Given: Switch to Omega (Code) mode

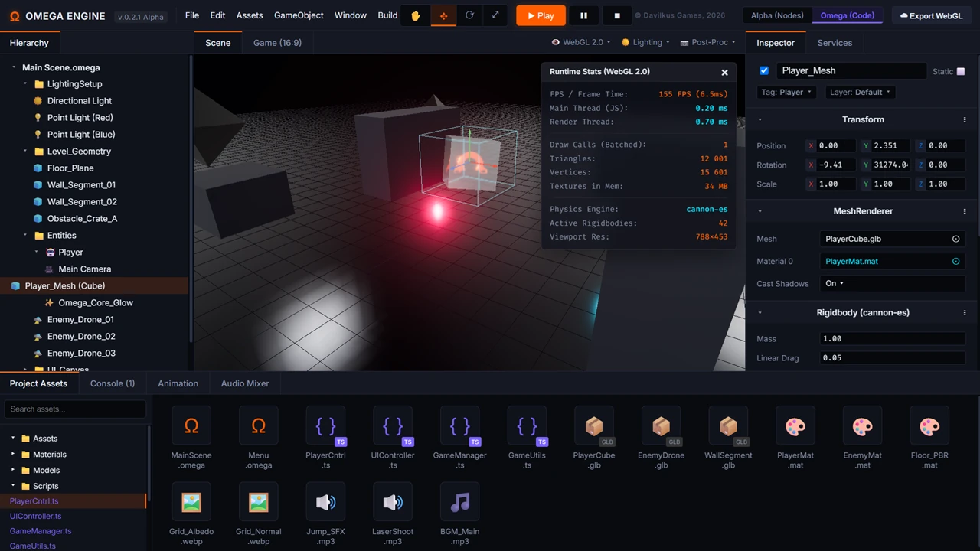Looking at the screenshot, I should 847,15.
